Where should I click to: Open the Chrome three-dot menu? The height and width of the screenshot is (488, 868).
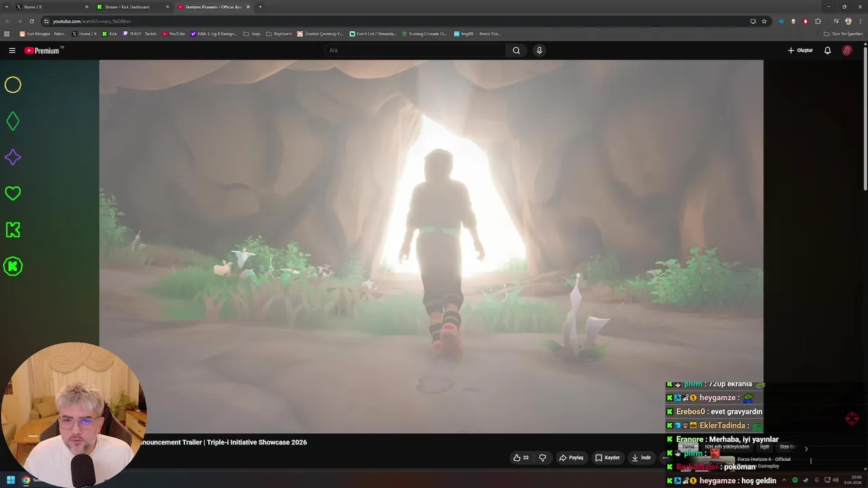[860, 21]
